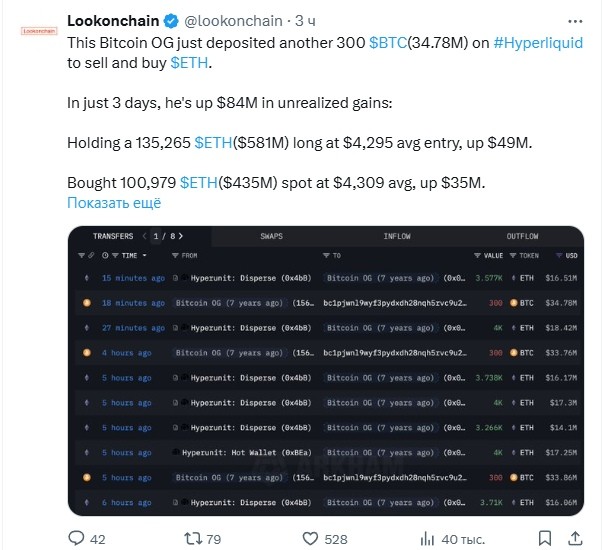The height and width of the screenshot is (550, 602).
Task: Switch to the SWAPS tab
Action: pyautogui.click(x=271, y=237)
